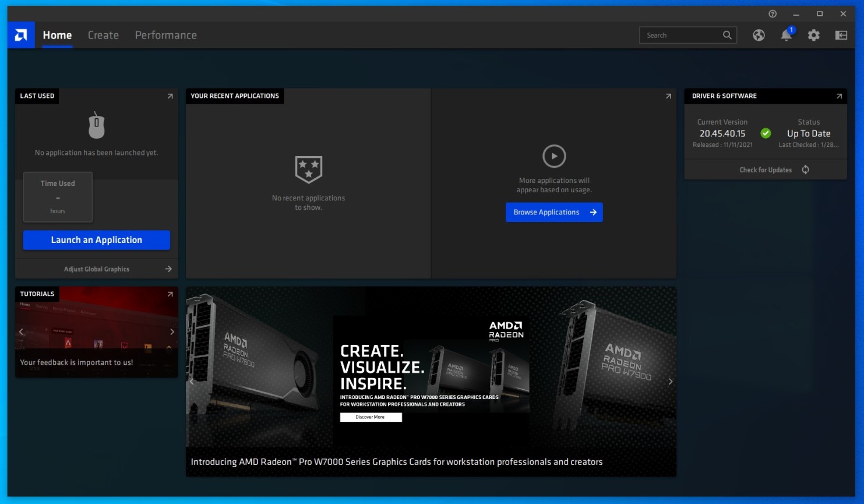Click the mouse icon in Last Used
The width and height of the screenshot is (864, 504).
click(x=97, y=125)
